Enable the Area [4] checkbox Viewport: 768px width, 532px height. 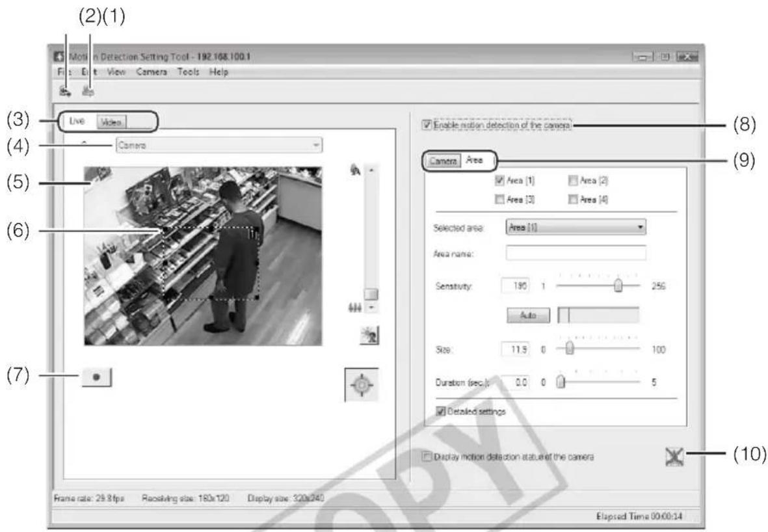[x=572, y=200]
